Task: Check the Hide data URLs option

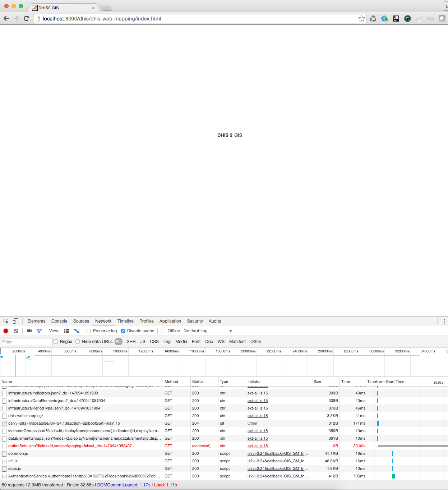Action: 78,342
